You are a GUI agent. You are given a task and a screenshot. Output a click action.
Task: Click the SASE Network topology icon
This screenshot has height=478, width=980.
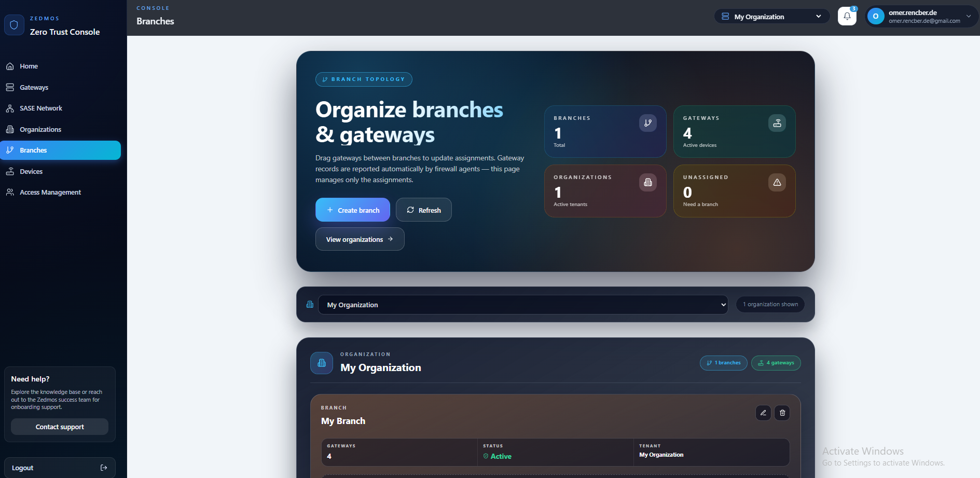coord(10,108)
